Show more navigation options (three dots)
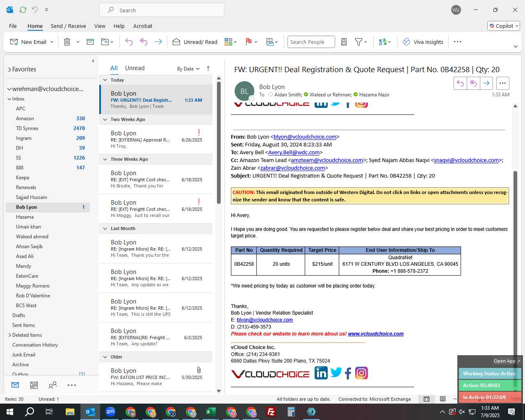 (72, 385)
